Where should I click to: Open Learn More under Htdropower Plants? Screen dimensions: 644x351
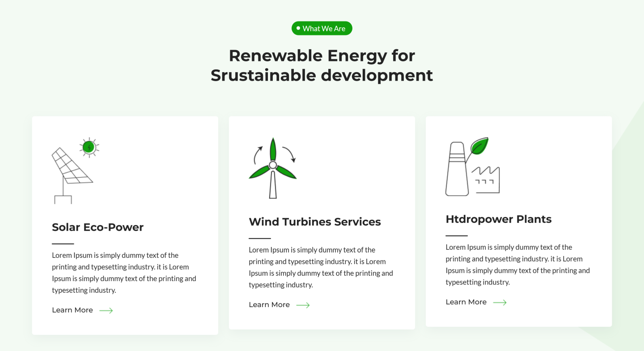[466, 302]
